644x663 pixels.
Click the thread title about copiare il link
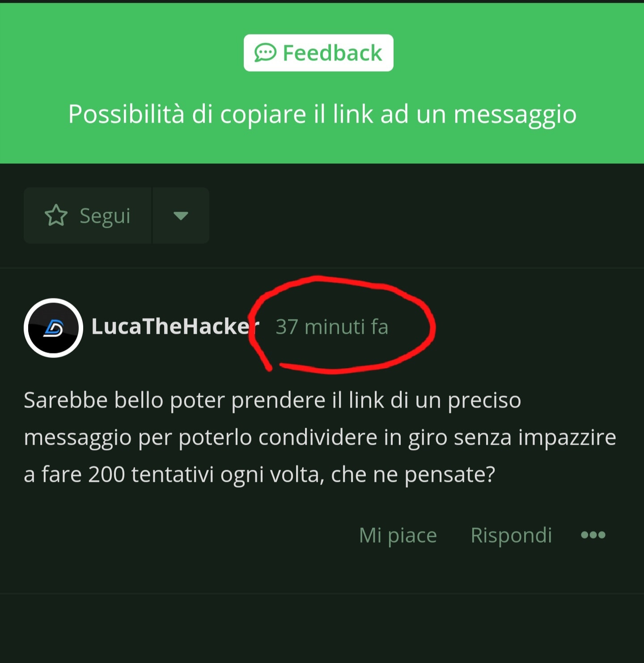pos(322,114)
